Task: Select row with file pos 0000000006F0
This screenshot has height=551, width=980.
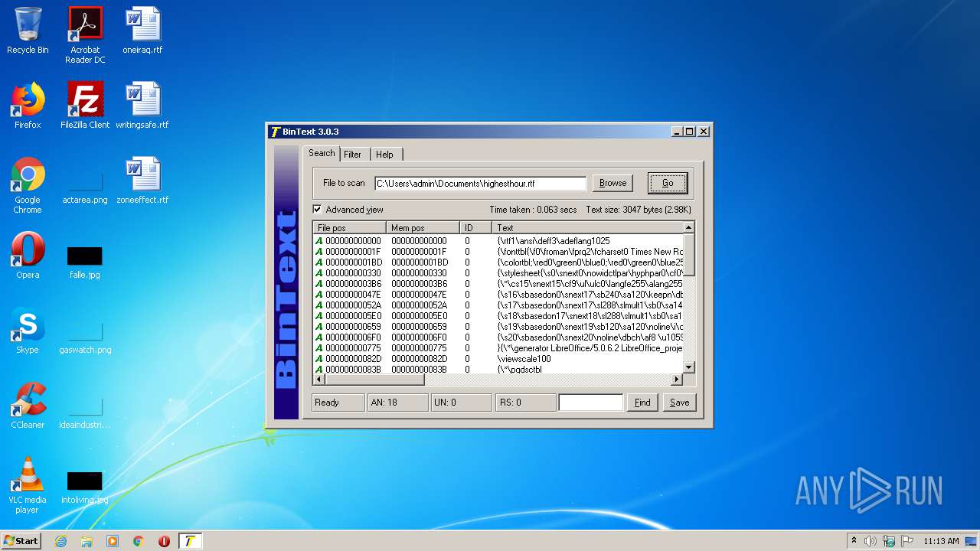Action: [498, 337]
